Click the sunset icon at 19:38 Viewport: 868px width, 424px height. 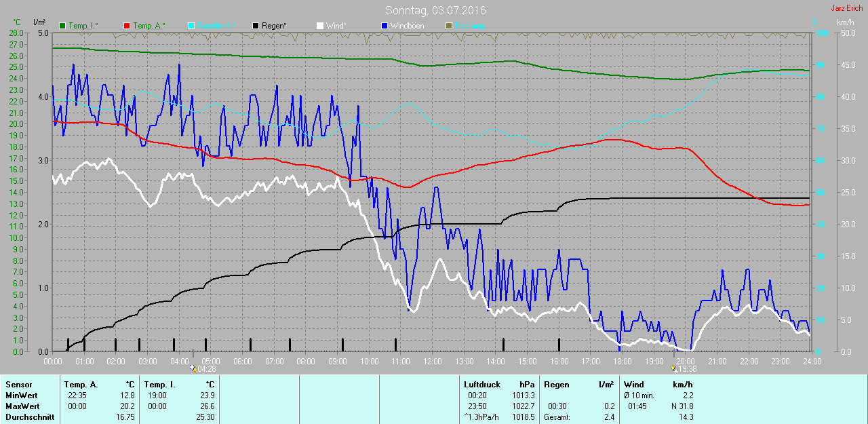coord(673,369)
